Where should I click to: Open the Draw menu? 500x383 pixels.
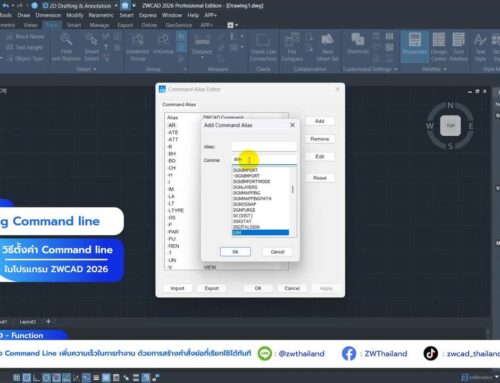tap(24, 15)
